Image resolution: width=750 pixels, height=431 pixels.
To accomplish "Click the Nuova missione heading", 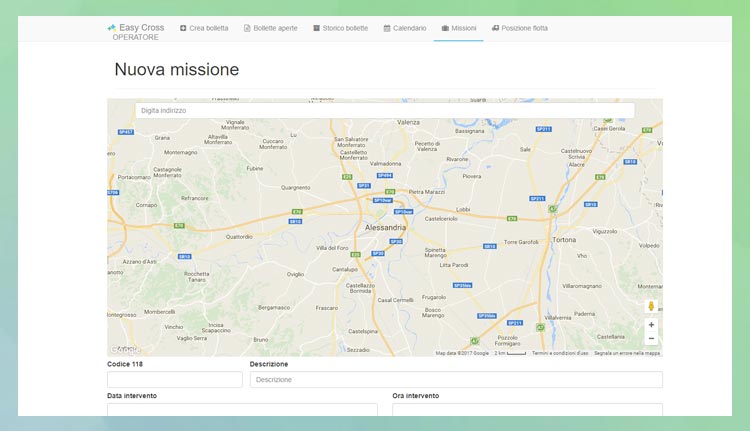I will coord(176,69).
